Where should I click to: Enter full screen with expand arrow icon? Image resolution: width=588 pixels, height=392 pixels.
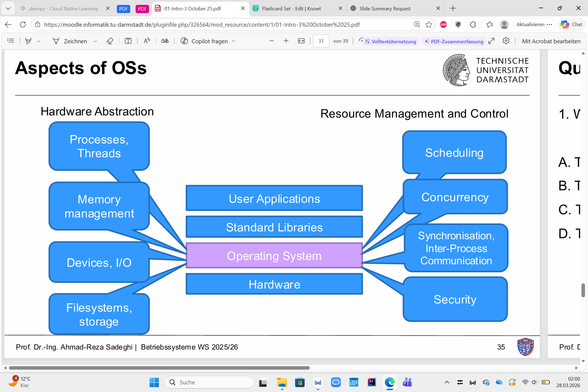click(491, 41)
